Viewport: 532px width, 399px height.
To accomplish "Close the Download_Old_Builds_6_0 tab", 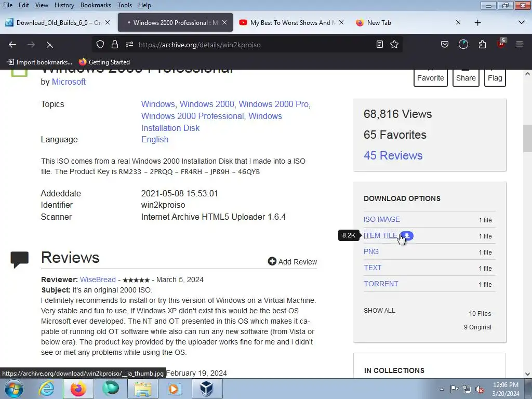I will pyautogui.click(x=108, y=22).
